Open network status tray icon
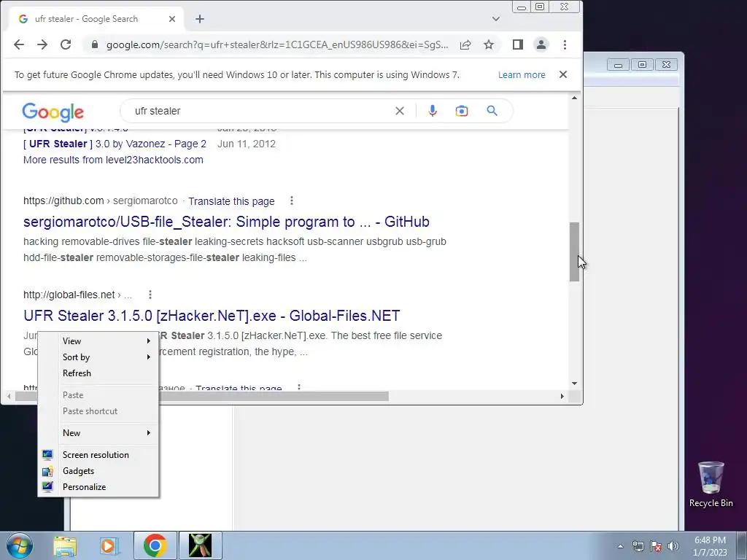The width and height of the screenshot is (747, 560). pos(638,546)
